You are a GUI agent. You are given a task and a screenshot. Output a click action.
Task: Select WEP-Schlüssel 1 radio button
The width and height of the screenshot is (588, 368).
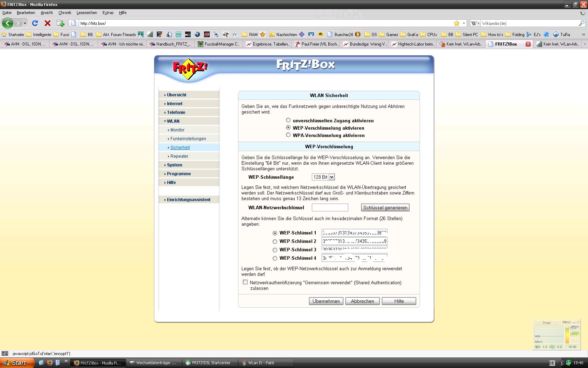pyautogui.click(x=275, y=233)
